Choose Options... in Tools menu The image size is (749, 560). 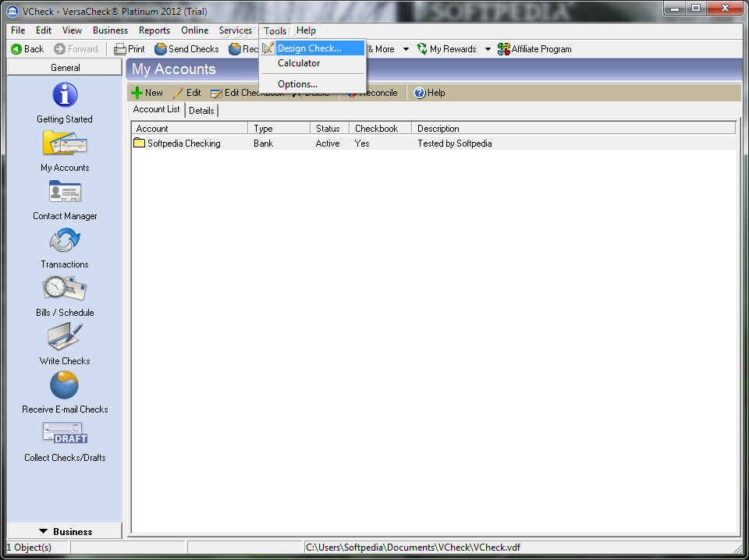click(313, 84)
